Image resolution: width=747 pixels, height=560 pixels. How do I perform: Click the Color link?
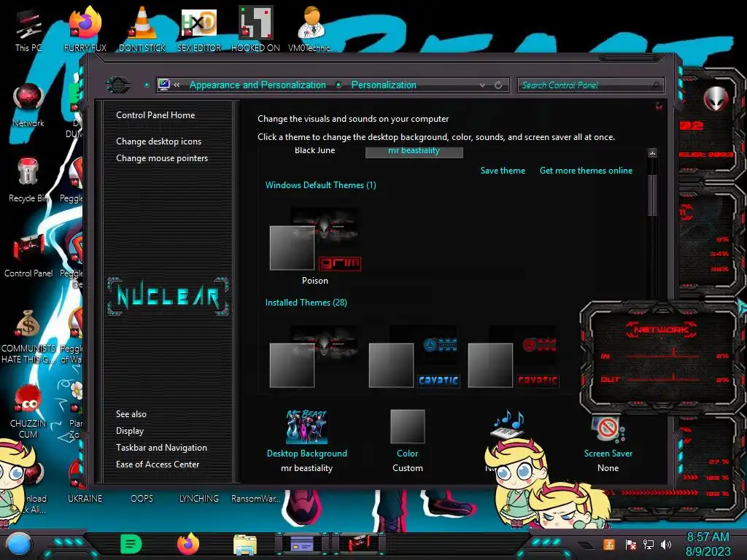coord(407,454)
